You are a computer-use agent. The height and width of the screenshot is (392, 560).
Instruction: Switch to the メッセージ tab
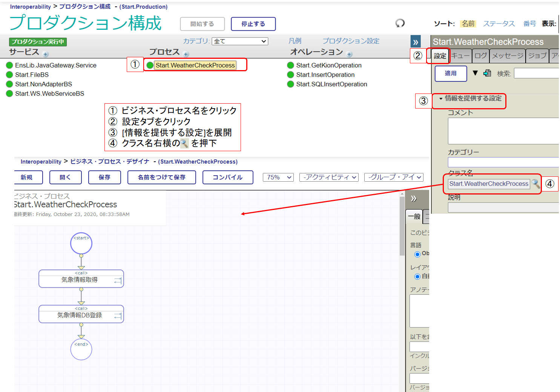click(x=507, y=56)
